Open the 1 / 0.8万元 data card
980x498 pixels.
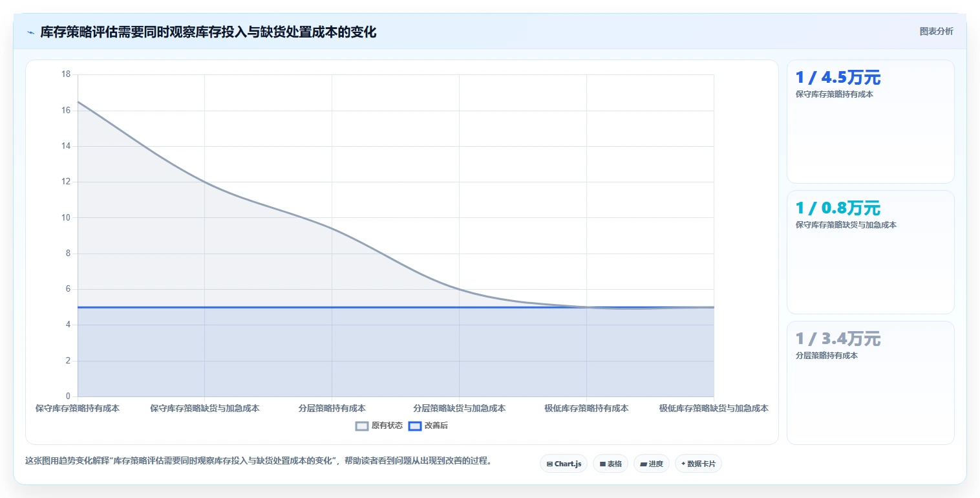(870, 252)
